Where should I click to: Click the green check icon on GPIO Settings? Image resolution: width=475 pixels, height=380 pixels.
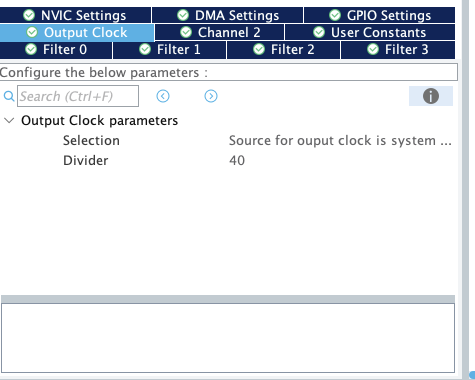click(x=335, y=15)
